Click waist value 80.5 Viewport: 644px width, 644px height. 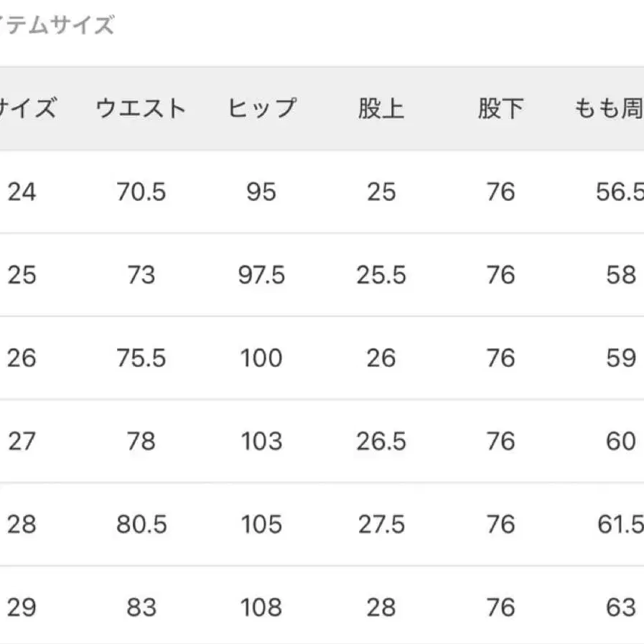141,525
